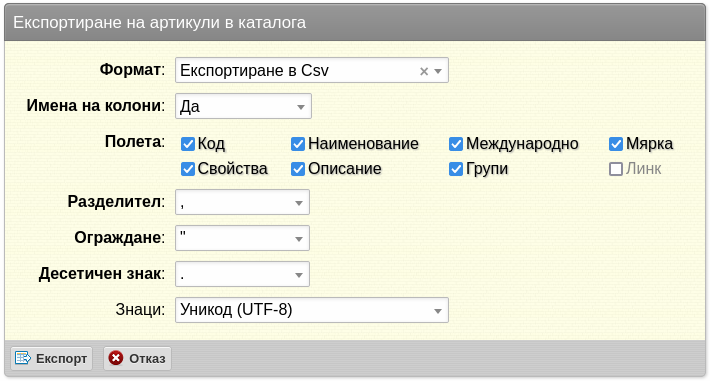Open the Ограждане dropdown
The height and width of the screenshot is (381, 710).
[x=242, y=238]
